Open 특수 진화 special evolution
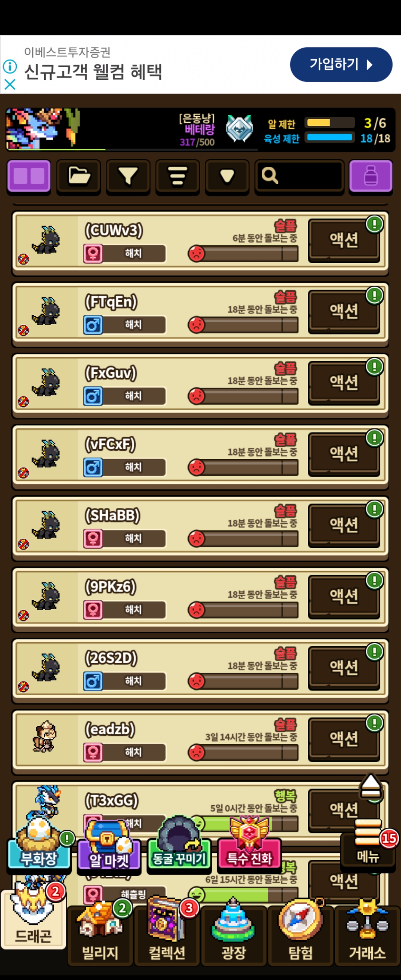 point(249,843)
